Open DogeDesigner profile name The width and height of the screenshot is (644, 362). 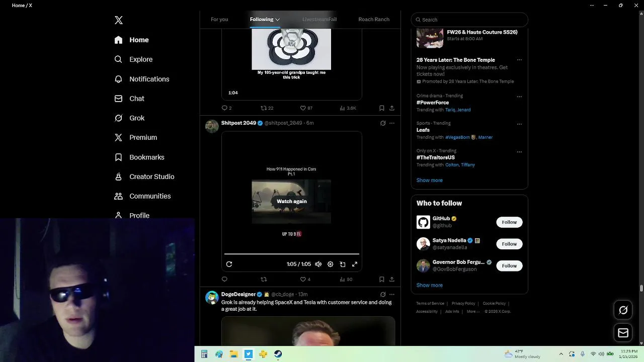[x=238, y=294]
